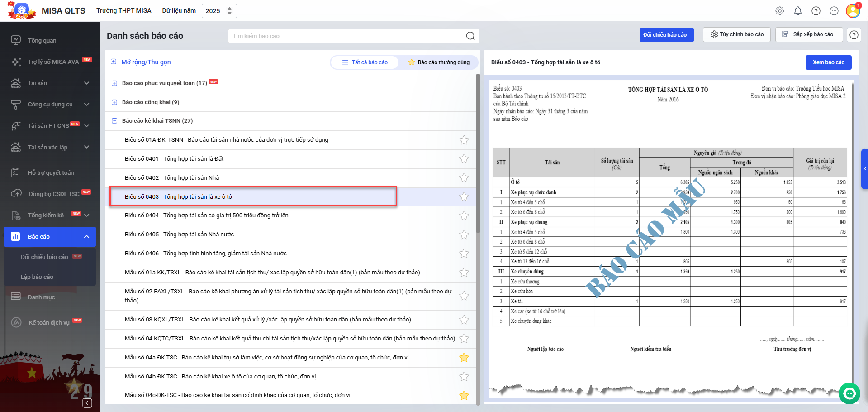Unstar report Mẫu số 04a-ĐK-TSC
This screenshot has height=412, width=868.
464,358
